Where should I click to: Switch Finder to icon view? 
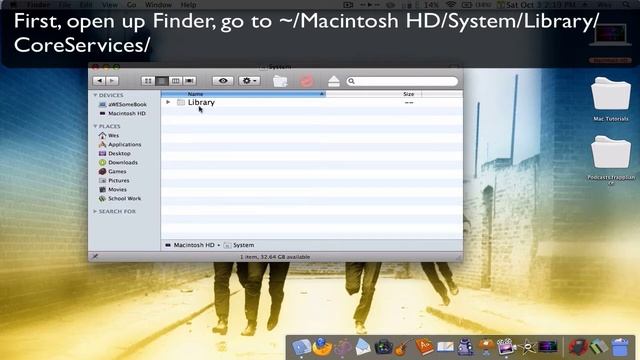coord(148,81)
